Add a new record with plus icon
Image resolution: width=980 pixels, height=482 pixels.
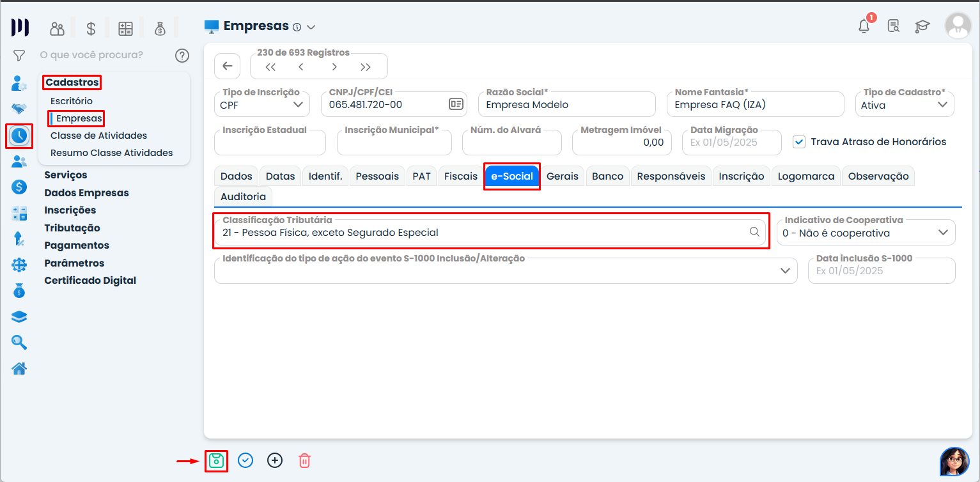(x=275, y=460)
